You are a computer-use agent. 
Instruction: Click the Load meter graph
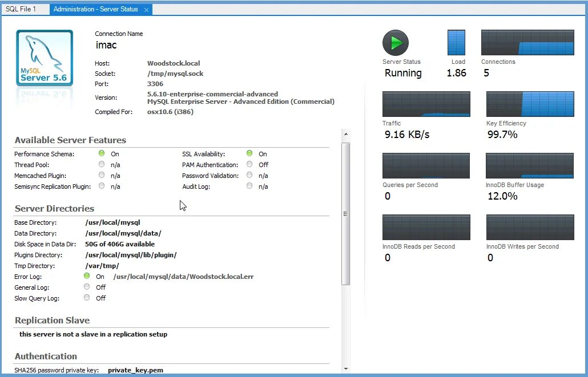[x=456, y=42]
